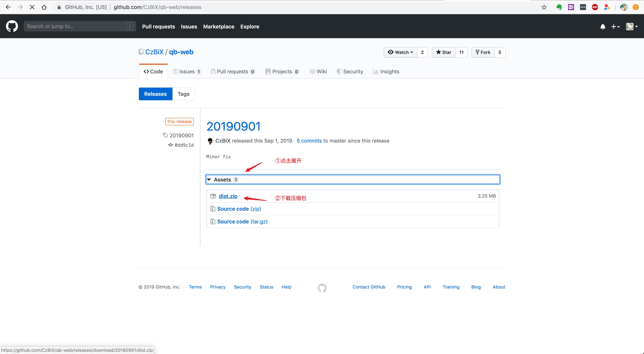Open the notifications bell icon
644x354 pixels.
pos(602,27)
